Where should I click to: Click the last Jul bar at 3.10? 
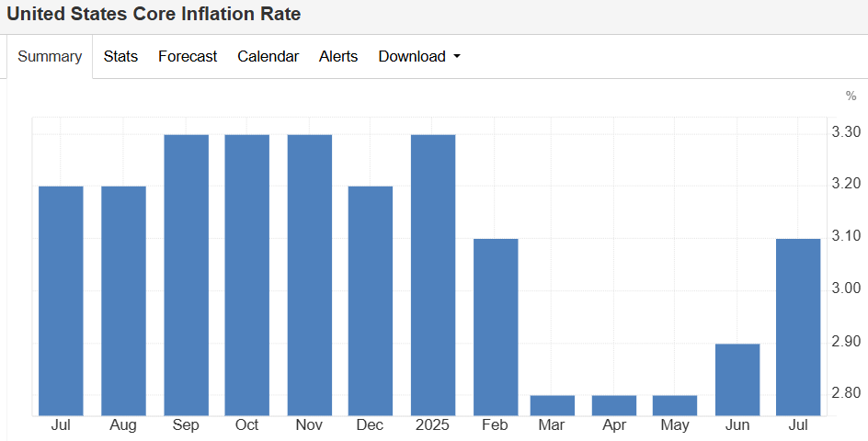tap(798, 326)
